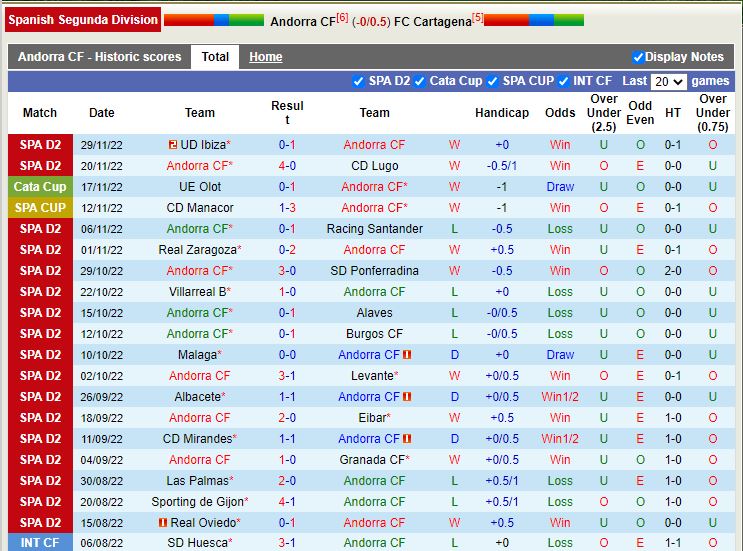Click red card icon in Malaga match row
Image resolution: width=743 pixels, height=551 pixels.
pyautogui.click(x=407, y=355)
